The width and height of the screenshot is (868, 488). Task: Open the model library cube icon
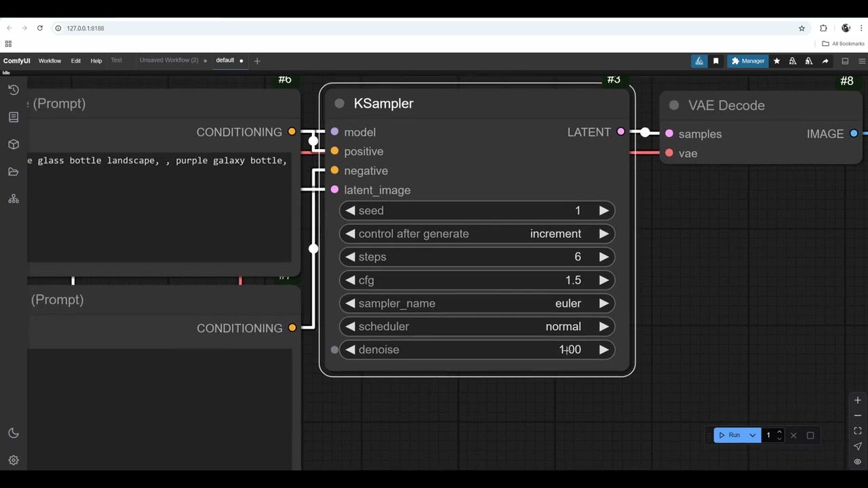coord(14,144)
